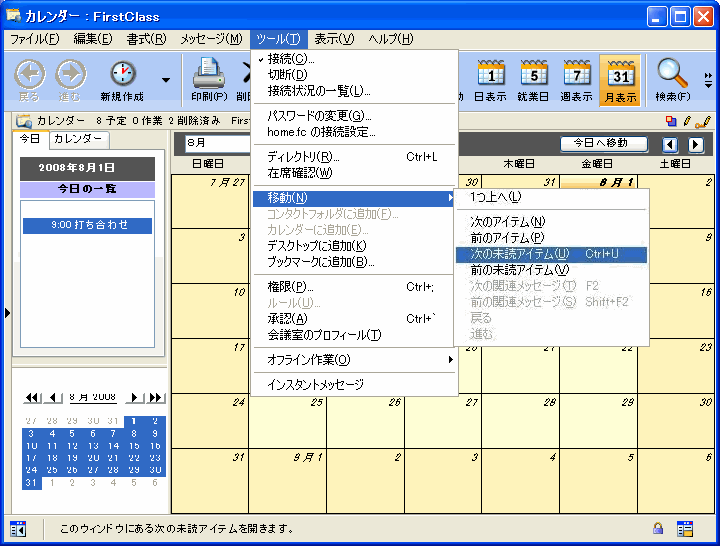Viewport: 720px width, 546px height.
Task: Toggle the 接続 checked menu item
Action: [291, 59]
